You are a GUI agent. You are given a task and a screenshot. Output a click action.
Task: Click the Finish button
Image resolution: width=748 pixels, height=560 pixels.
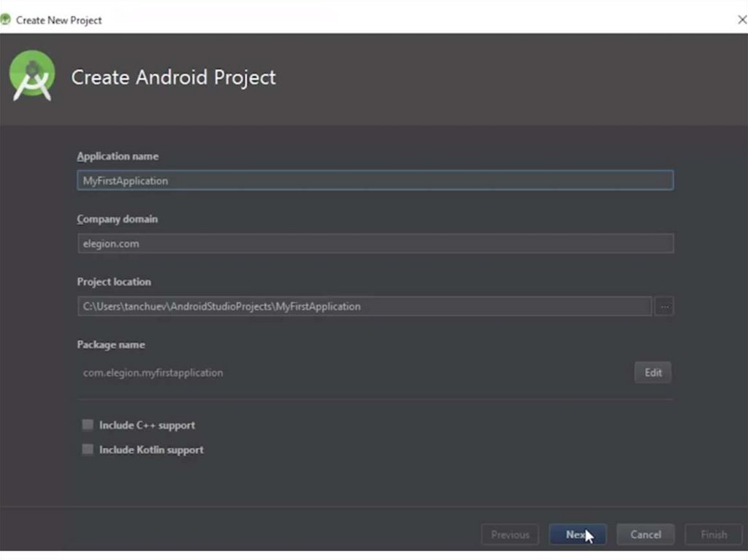click(713, 534)
